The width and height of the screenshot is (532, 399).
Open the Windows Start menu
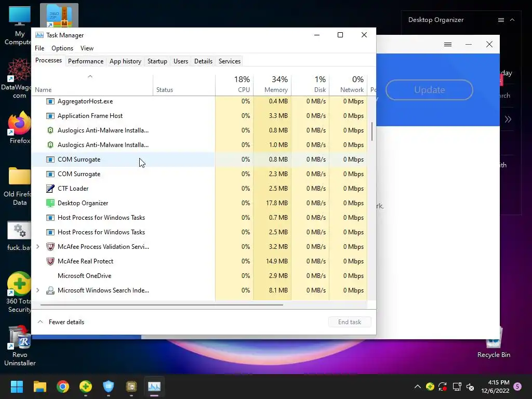point(17,387)
